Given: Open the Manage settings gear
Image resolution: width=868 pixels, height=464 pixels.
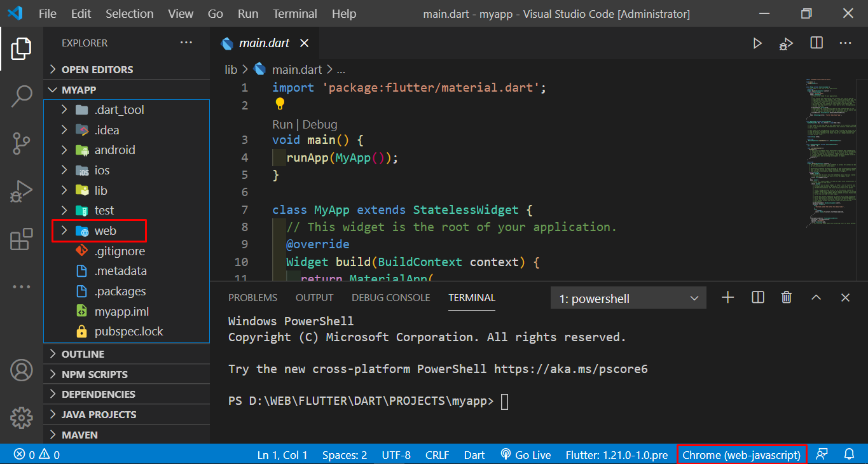Looking at the screenshot, I should tap(21, 418).
